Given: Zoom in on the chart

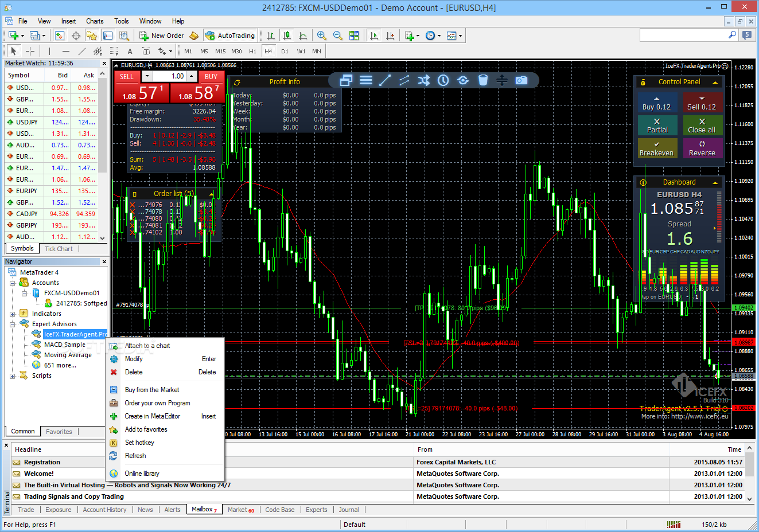Looking at the screenshot, I should click(322, 36).
